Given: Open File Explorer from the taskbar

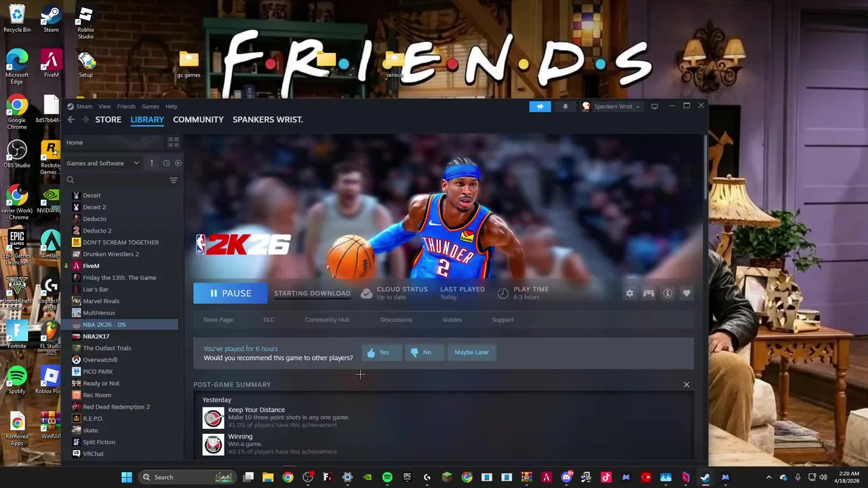Looking at the screenshot, I should coord(268,477).
